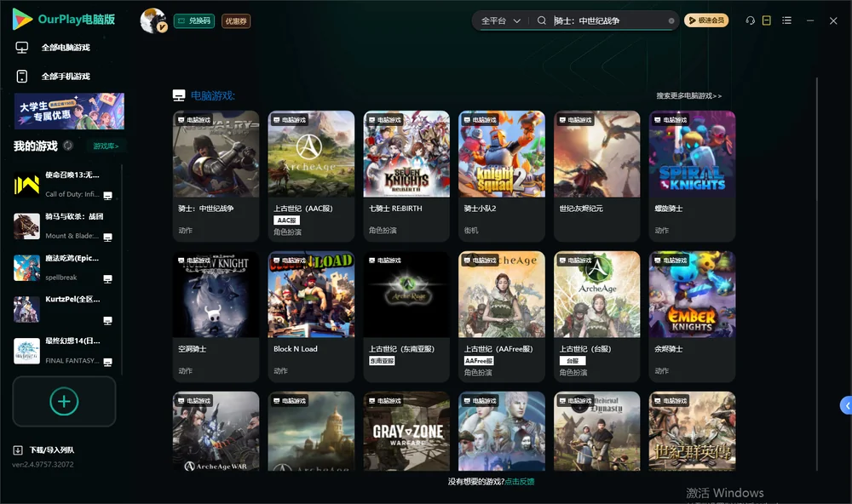The width and height of the screenshot is (852, 504).
Task: Open the 极速会员 membership button
Action: tap(705, 20)
